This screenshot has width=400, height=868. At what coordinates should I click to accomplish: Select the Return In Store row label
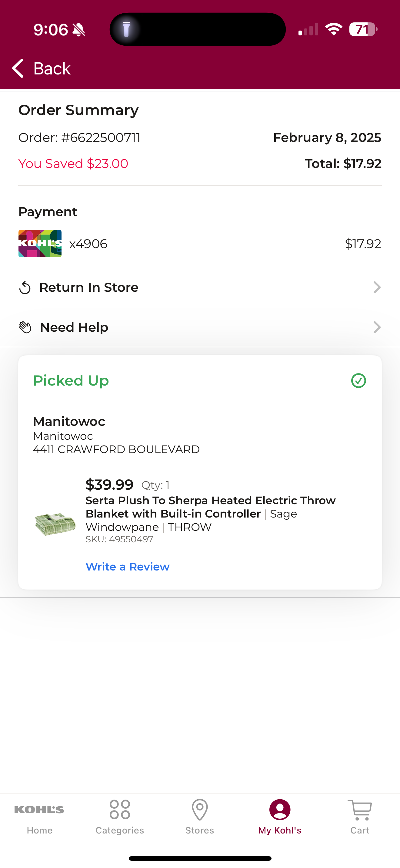click(89, 288)
